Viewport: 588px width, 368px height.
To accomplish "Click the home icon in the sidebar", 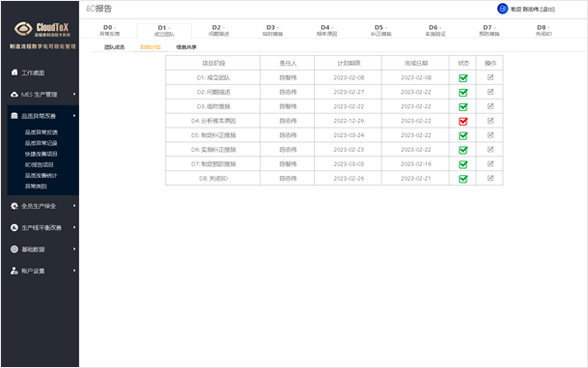I will (x=14, y=72).
